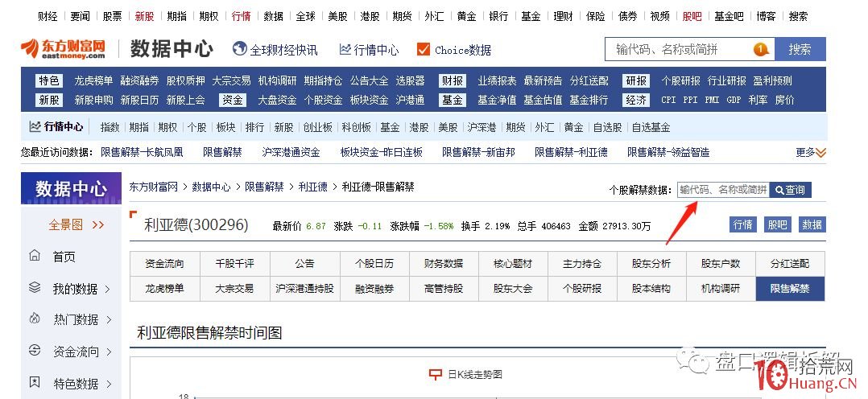Open recent visit 限售解禁-长航凤凰
The height and width of the screenshot is (399, 868).
(x=142, y=152)
